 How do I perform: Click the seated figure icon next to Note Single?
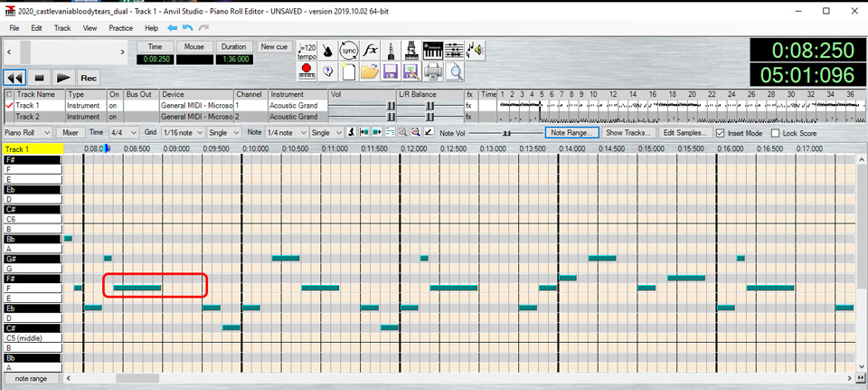(351, 133)
